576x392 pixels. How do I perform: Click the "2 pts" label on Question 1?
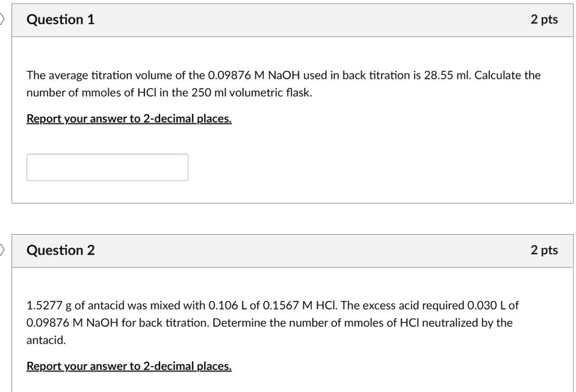click(544, 19)
